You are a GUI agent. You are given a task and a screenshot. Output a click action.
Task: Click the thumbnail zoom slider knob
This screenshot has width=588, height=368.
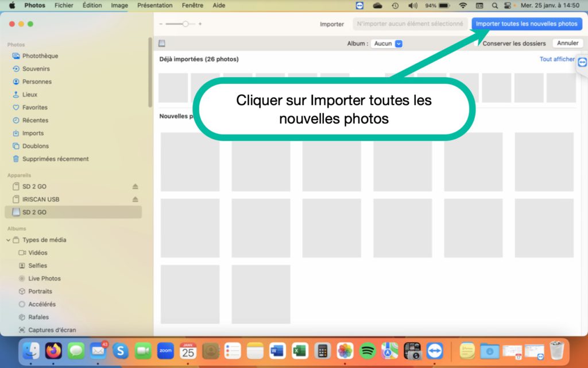pos(185,24)
